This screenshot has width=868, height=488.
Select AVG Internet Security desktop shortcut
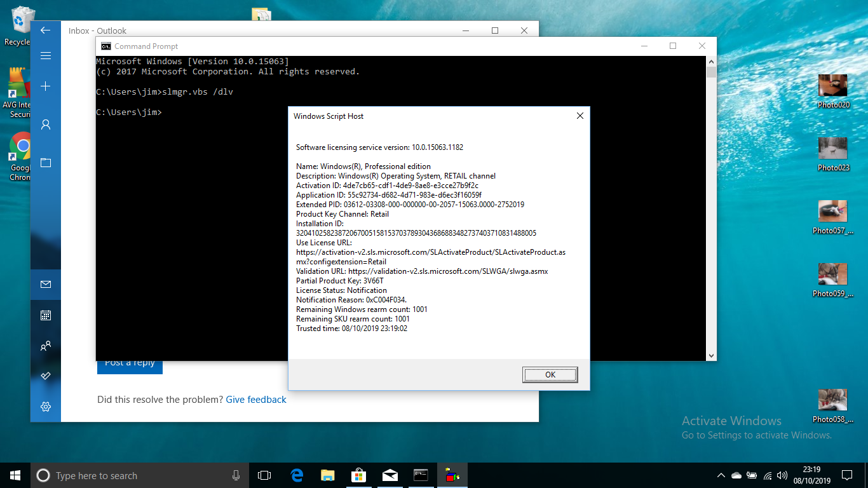point(19,93)
